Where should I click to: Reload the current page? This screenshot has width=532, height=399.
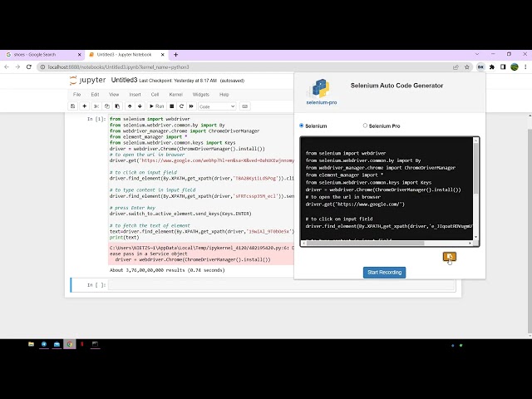[x=29, y=67]
